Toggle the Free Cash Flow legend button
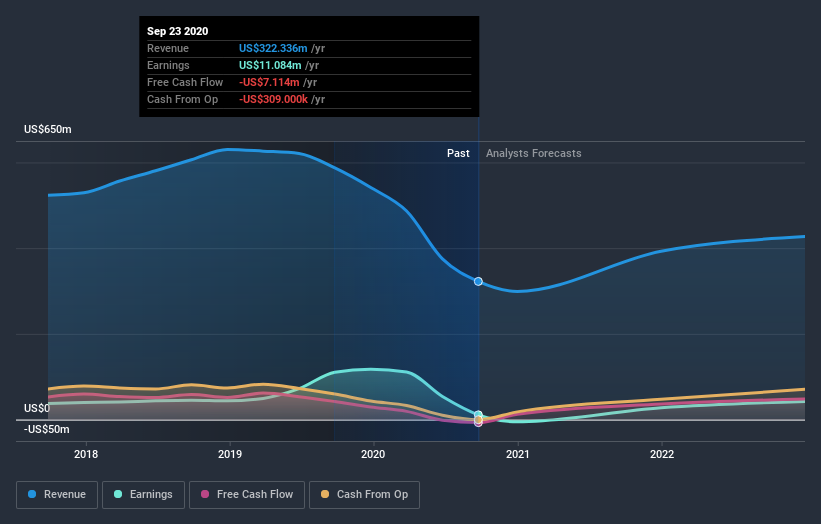The image size is (821, 524). 247,495
